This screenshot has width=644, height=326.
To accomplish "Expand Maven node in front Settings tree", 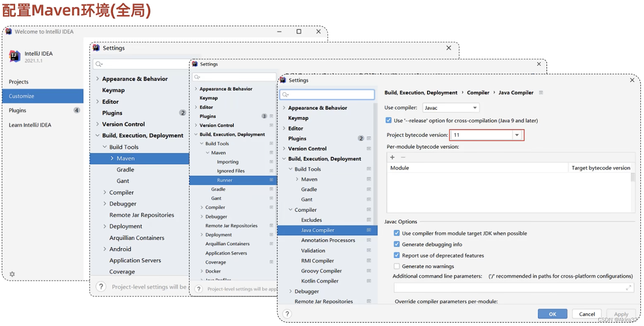I will pos(297,179).
